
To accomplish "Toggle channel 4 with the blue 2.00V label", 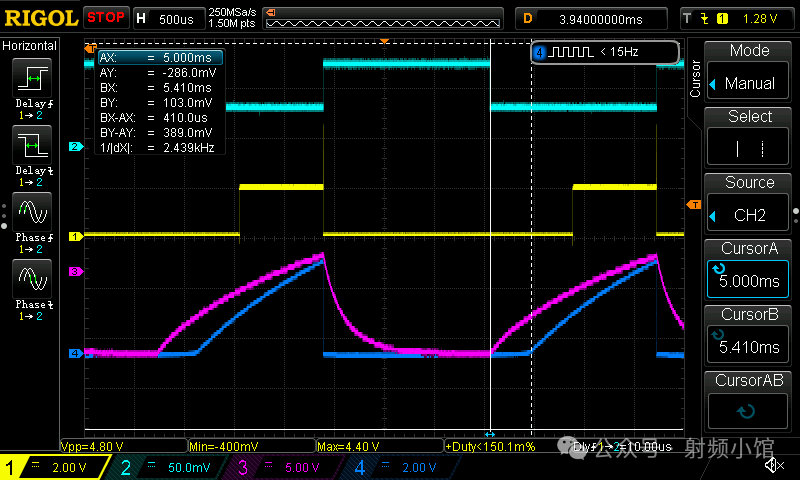I will tap(398, 466).
